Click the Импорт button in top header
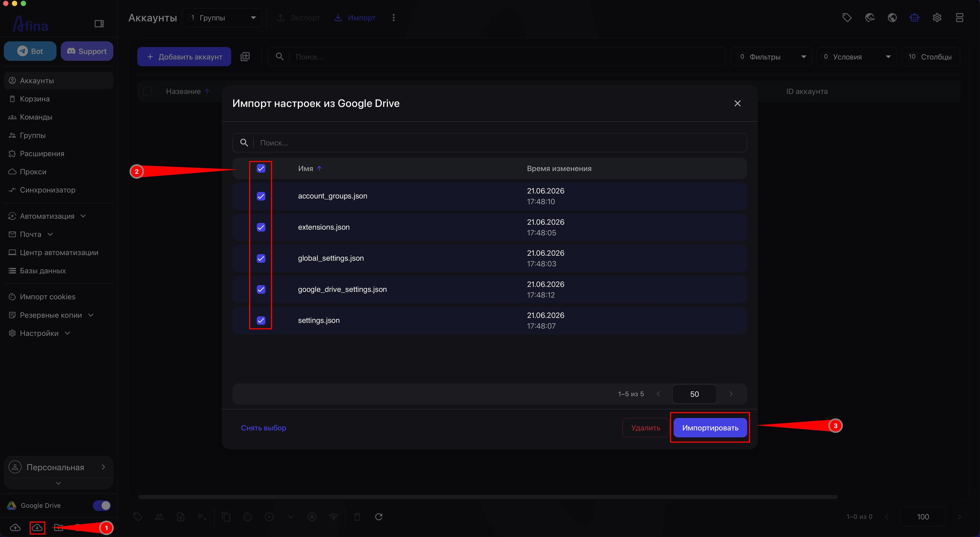The image size is (980, 537). (355, 18)
